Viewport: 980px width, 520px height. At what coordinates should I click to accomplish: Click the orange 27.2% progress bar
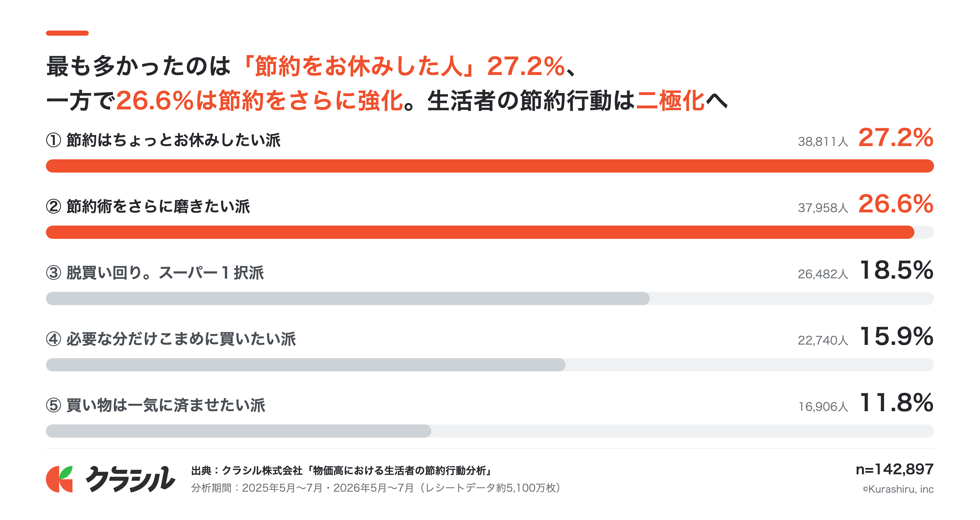click(490, 166)
